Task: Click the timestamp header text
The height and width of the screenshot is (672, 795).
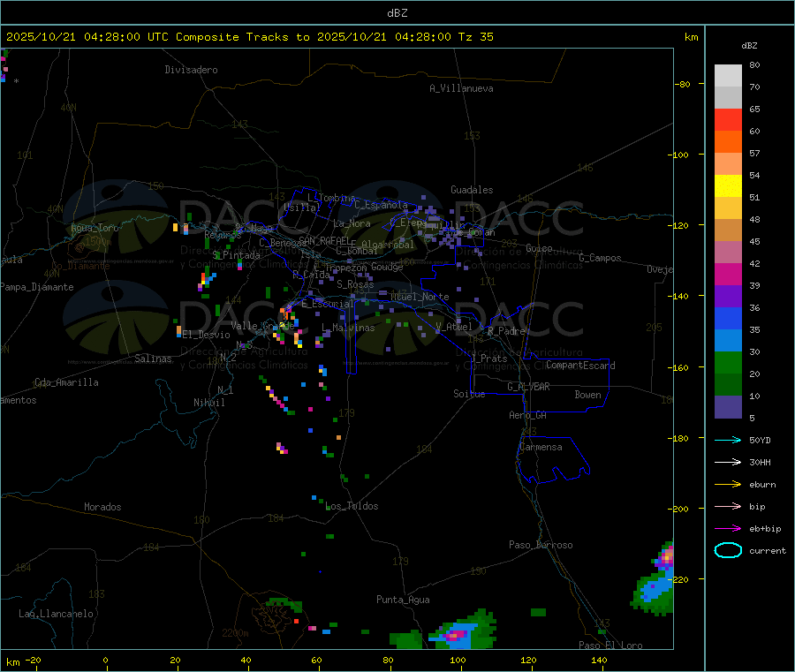Action: pos(249,37)
